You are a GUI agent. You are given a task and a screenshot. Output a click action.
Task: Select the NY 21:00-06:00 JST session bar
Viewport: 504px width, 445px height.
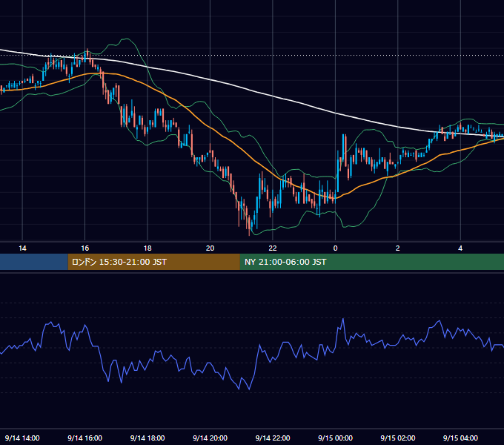(x=372, y=262)
